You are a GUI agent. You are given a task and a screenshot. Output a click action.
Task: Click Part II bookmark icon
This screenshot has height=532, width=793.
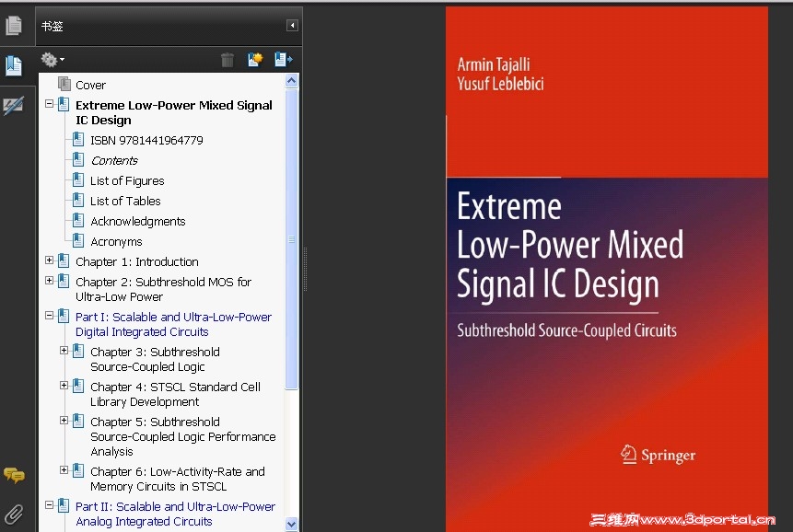64,504
